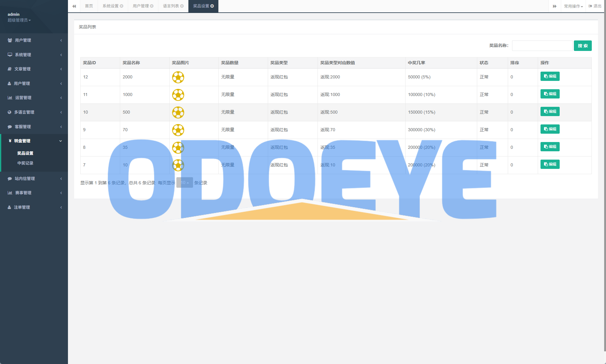Edit the prize with ID 12
606x364 pixels.
(x=550, y=76)
